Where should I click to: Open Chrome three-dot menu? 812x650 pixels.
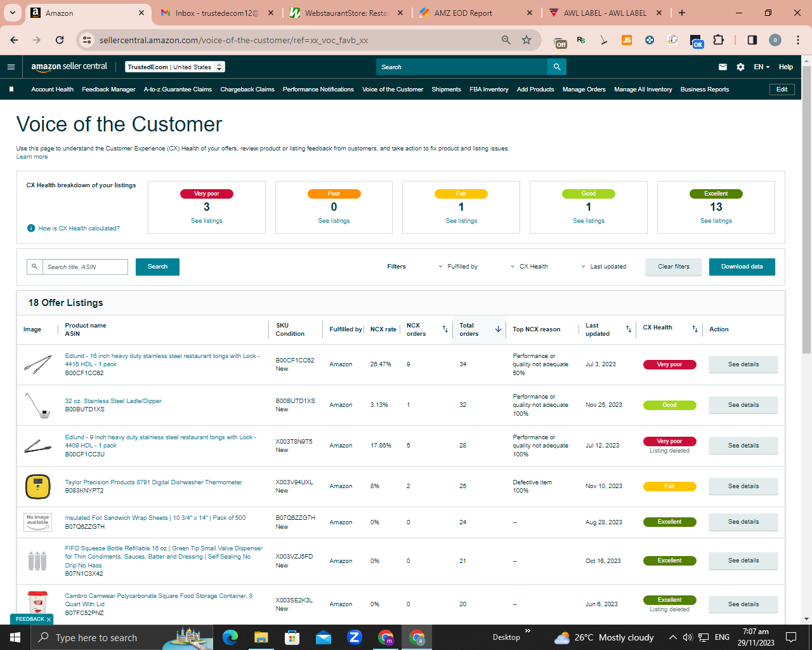pos(798,40)
